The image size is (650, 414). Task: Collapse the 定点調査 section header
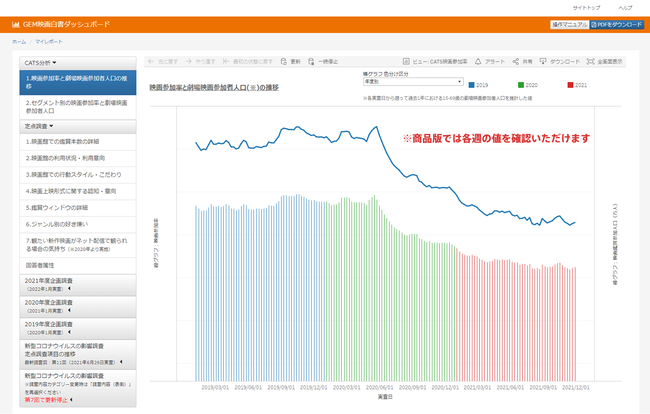40,127
